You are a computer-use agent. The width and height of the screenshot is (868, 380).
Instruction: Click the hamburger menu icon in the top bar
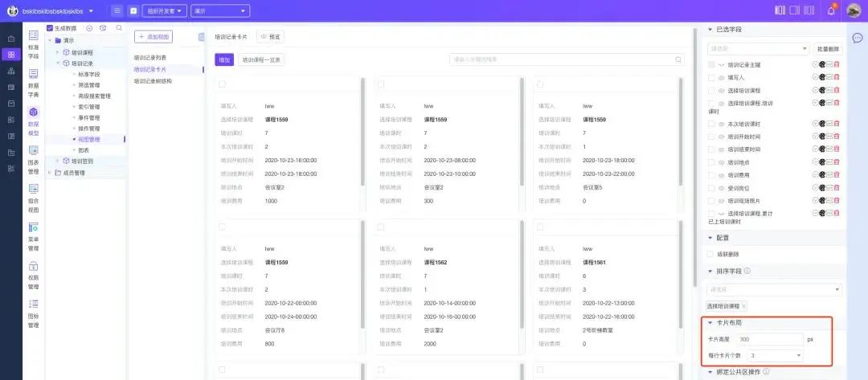pyautogui.click(x=117, y=10)
